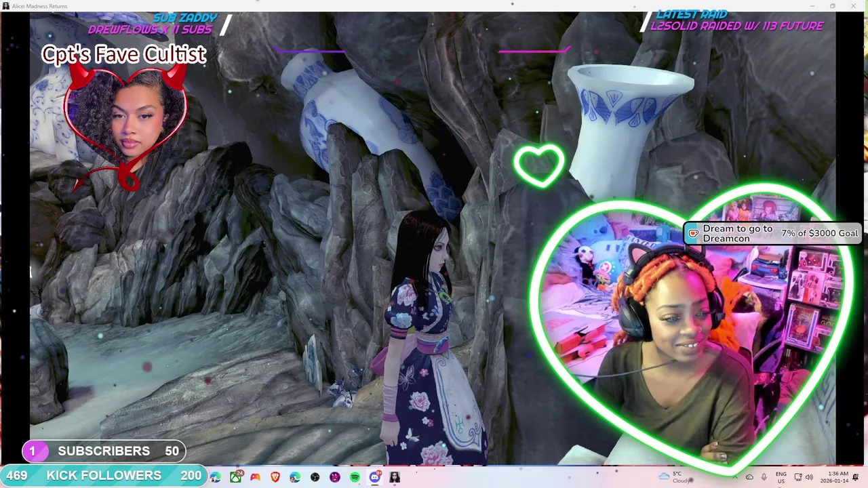Open Discord with 9+ notifications badge
868x488 pixels.
(375, 477)
